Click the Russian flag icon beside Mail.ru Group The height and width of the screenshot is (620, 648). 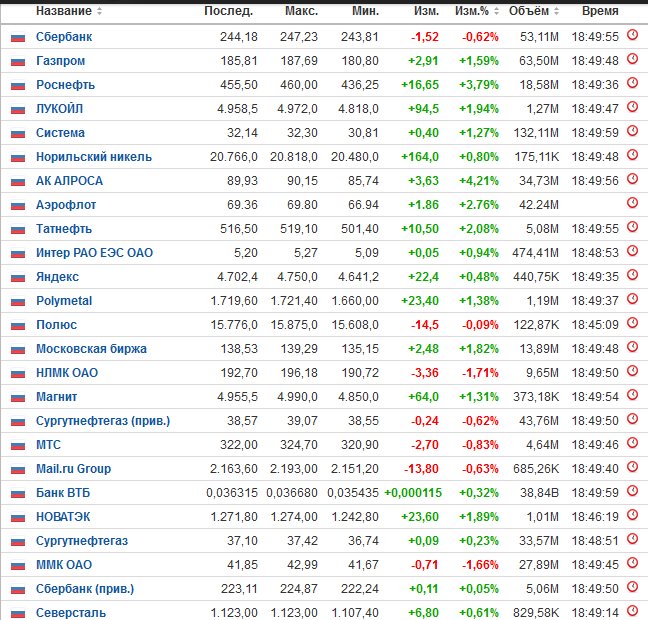18,470
